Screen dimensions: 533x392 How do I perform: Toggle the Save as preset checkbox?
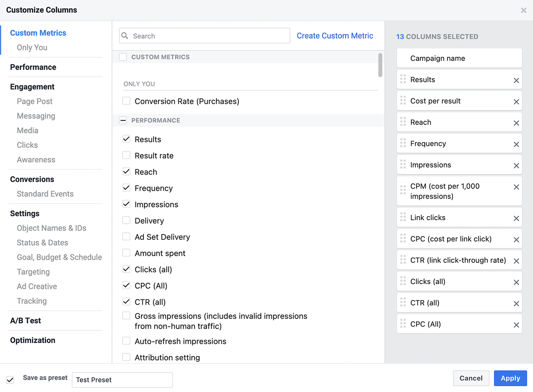(10, 380)
